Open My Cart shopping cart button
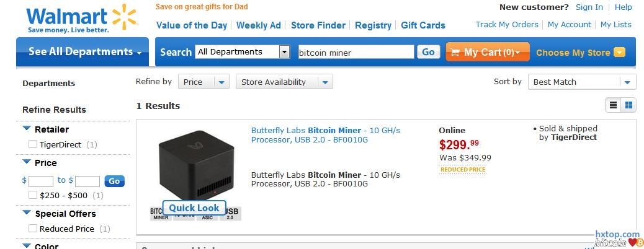This screenshot has width=644, height=249. coord(487,53)
